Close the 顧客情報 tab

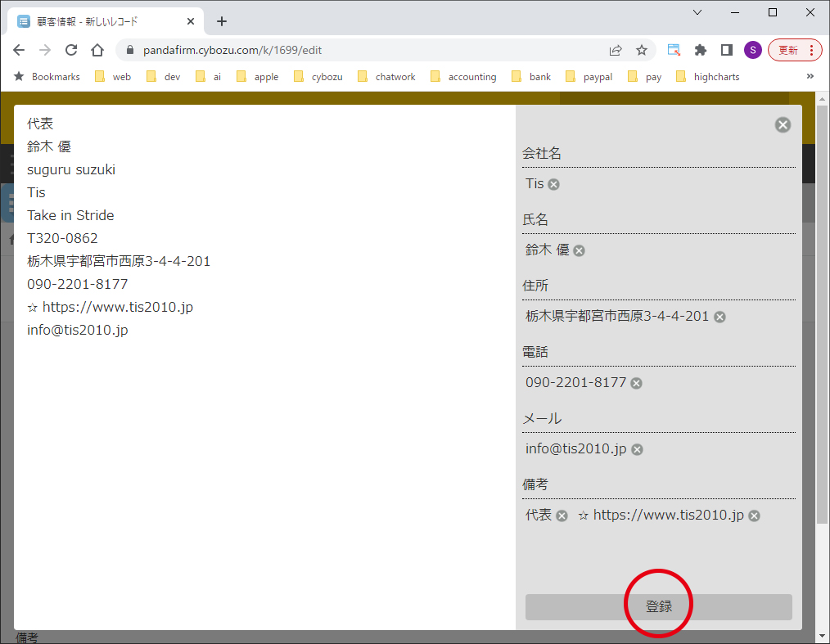tap(191, 21)
